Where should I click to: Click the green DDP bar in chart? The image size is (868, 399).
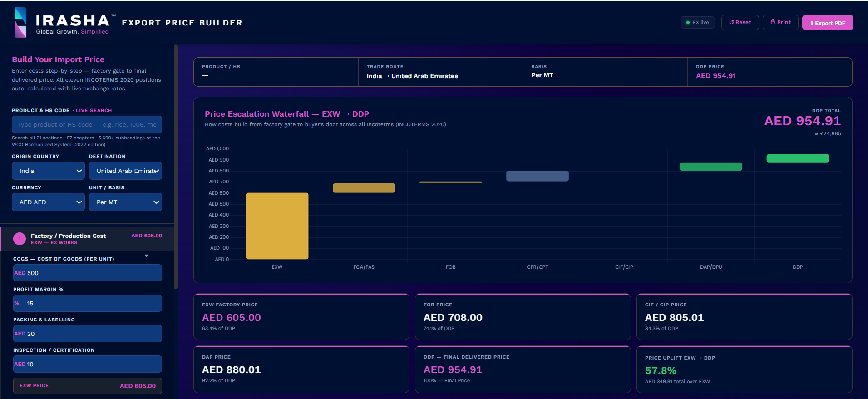point(798,158)
